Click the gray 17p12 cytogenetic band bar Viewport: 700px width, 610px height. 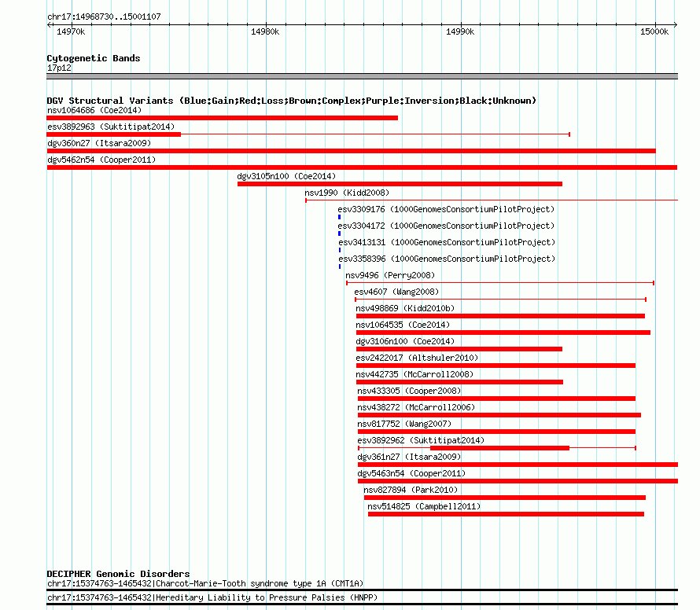[x=362, y=77]
